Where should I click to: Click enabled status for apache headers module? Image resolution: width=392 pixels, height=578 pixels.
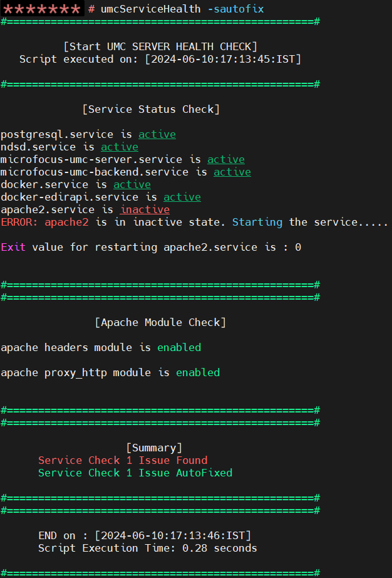tap(179, 347)
